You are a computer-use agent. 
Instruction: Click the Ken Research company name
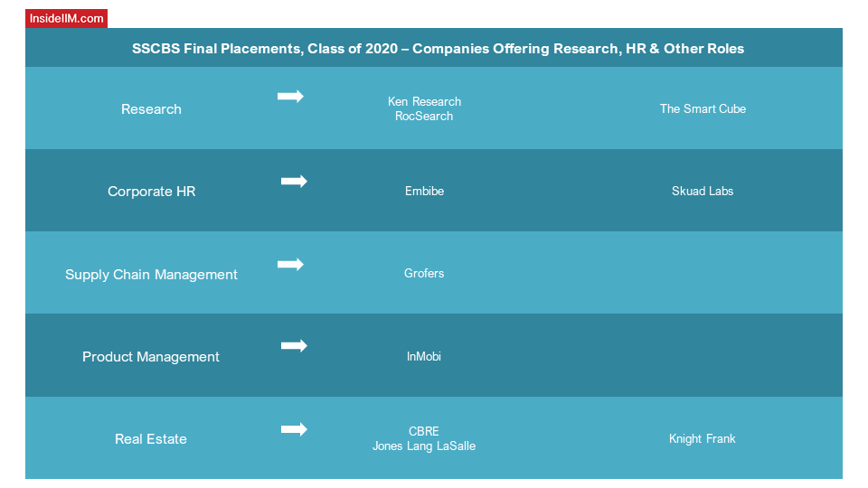[x=425, y=101]
